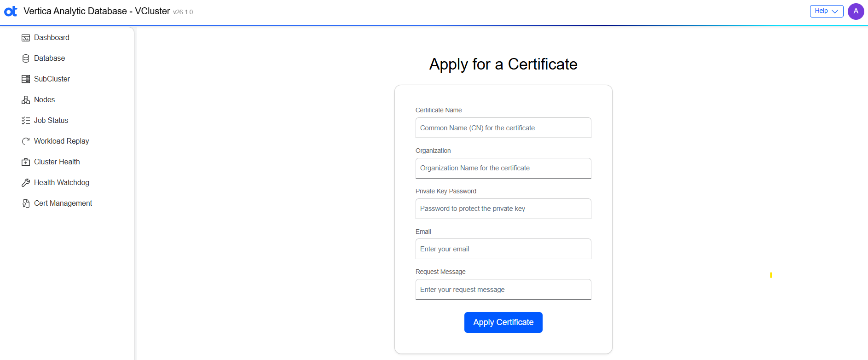Viewport: 868px width, 360px height.
Task: Click the Private Key Password field
Action: [503, 209]
